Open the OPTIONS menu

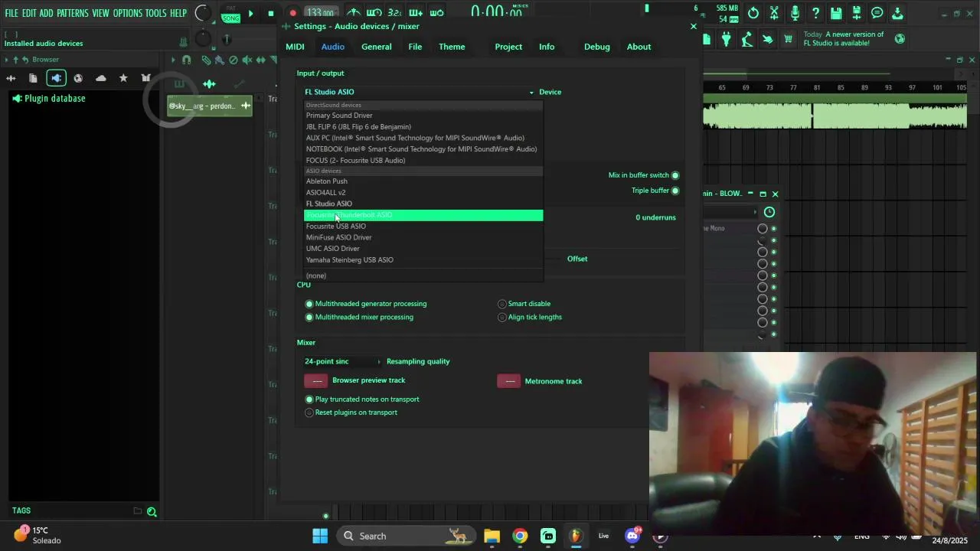pyautogui.click(x=128, y=13)
